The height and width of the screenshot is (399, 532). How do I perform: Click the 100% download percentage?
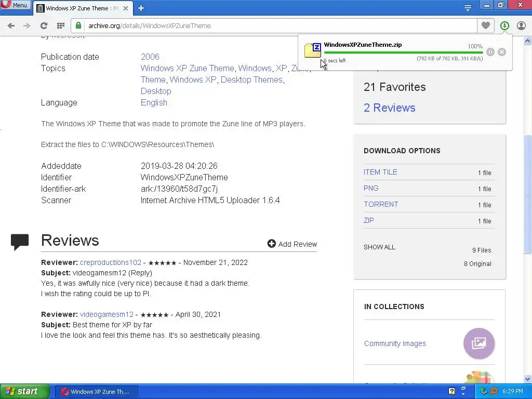tap(475, 46)
